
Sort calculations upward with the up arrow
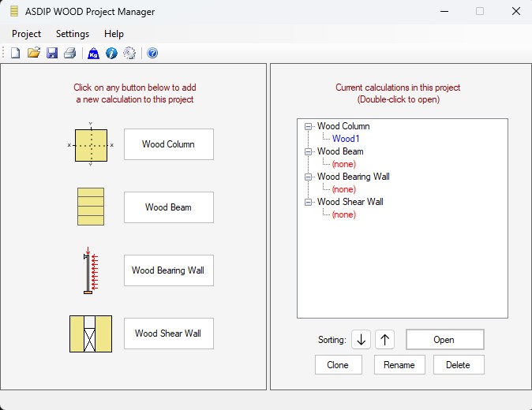[x=384, y=339]
